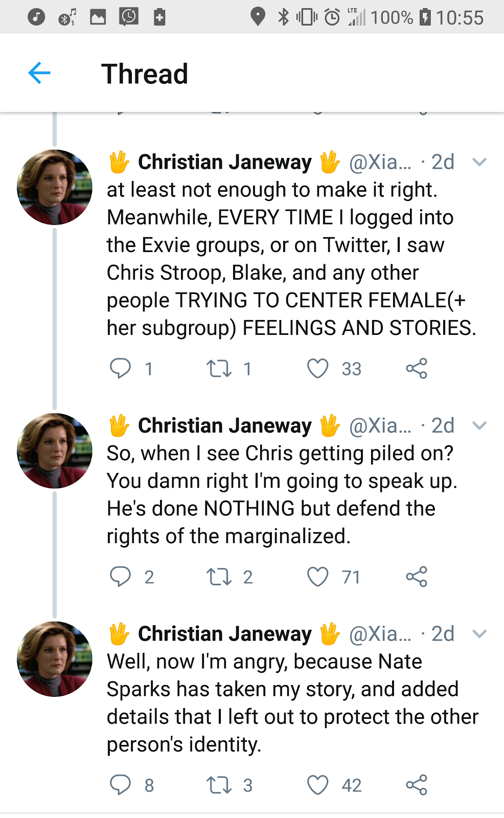The width and height of the screenshot is (504, 818).
Task: Share the 'You damn right' tweet
Action: point(416,577)
